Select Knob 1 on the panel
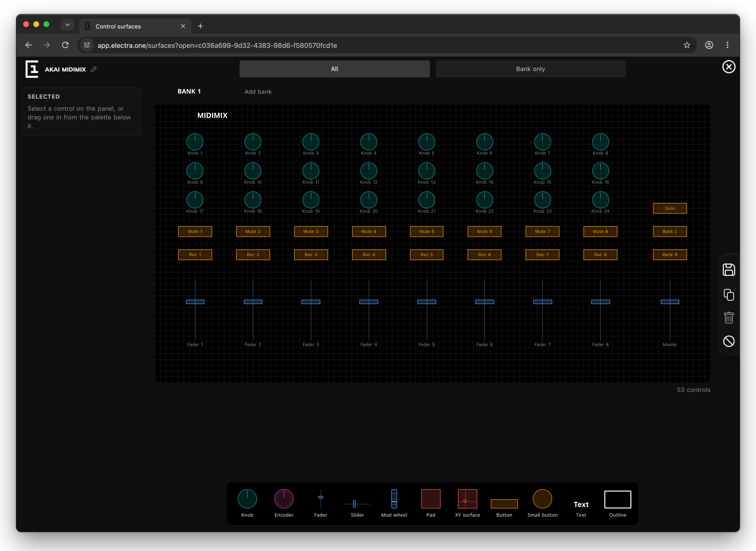This screenshot has height=551, width=756. 195,142
